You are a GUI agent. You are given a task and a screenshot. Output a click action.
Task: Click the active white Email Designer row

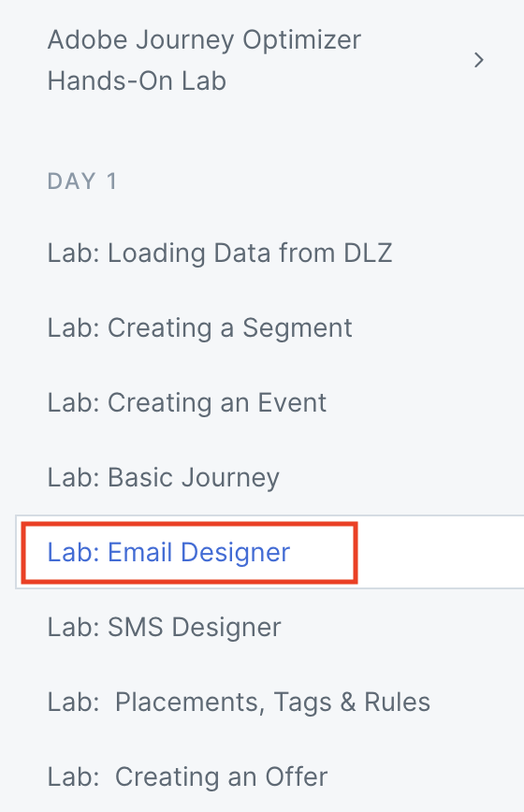[269, 552]
